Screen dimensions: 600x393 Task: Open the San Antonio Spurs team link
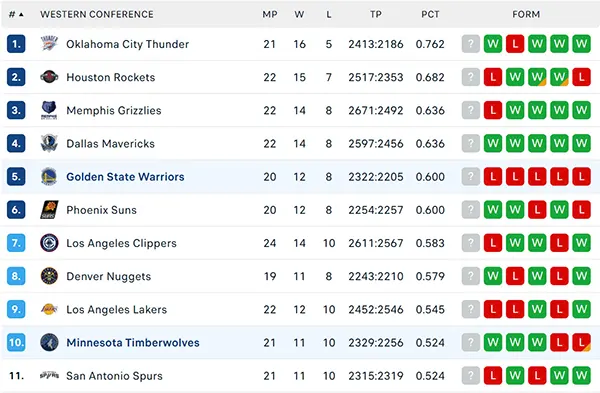point(114,376)
